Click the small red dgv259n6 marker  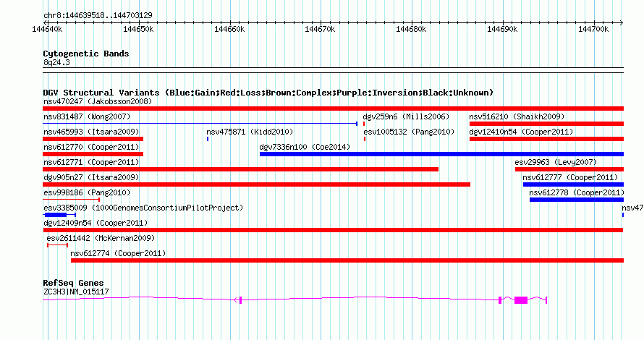point(364,124)
